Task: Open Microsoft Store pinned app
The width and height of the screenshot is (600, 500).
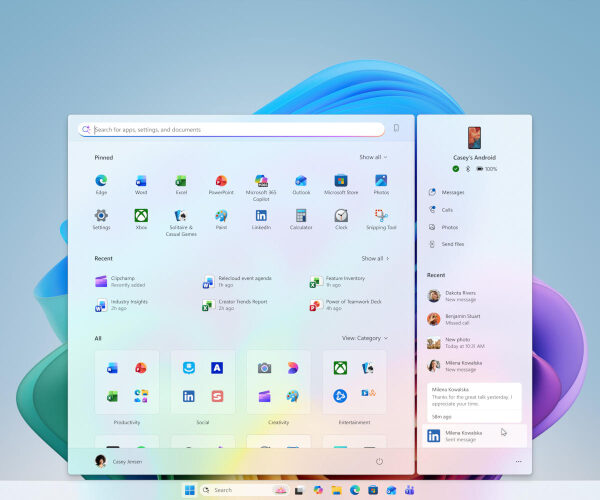Action: [341, 184]
